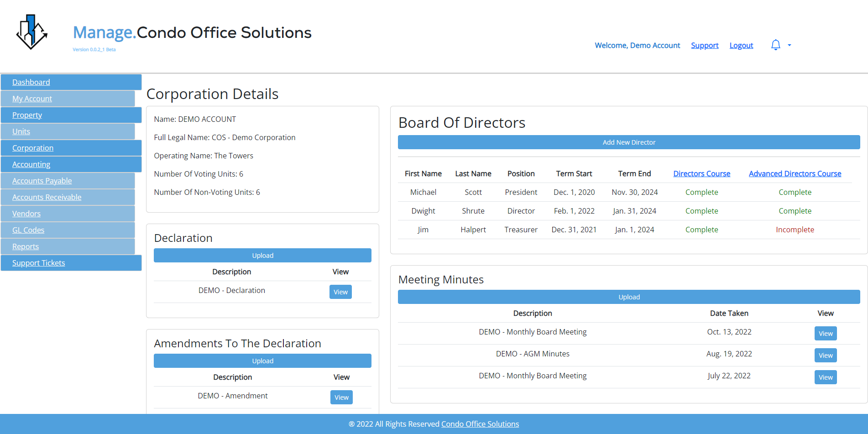Viewport: 868px width, 434px height.
Task: Open the Advanced Directors Course link
Action: coord(795,173)
